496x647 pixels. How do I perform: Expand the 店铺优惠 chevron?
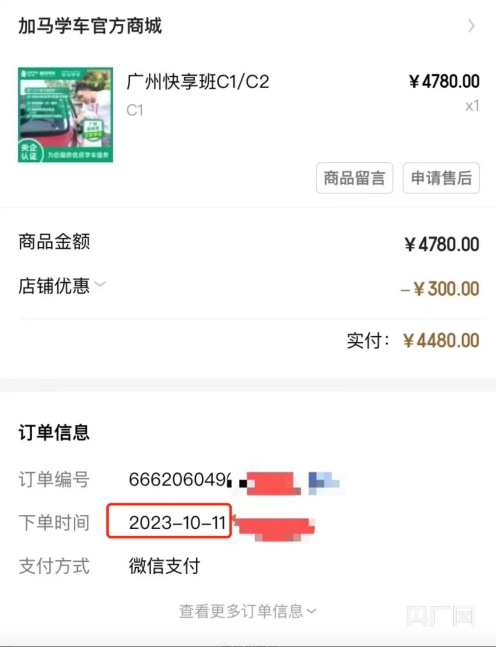pyautogui.click(x=100, y=284)
